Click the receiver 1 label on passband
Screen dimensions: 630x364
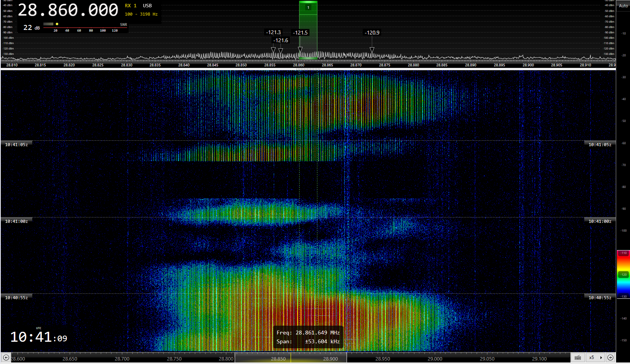tap(308, 8)
